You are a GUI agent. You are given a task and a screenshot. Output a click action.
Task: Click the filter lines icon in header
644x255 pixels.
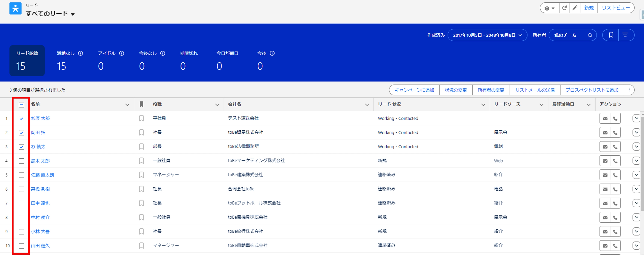pyautogui.click(x=625, y=35)
